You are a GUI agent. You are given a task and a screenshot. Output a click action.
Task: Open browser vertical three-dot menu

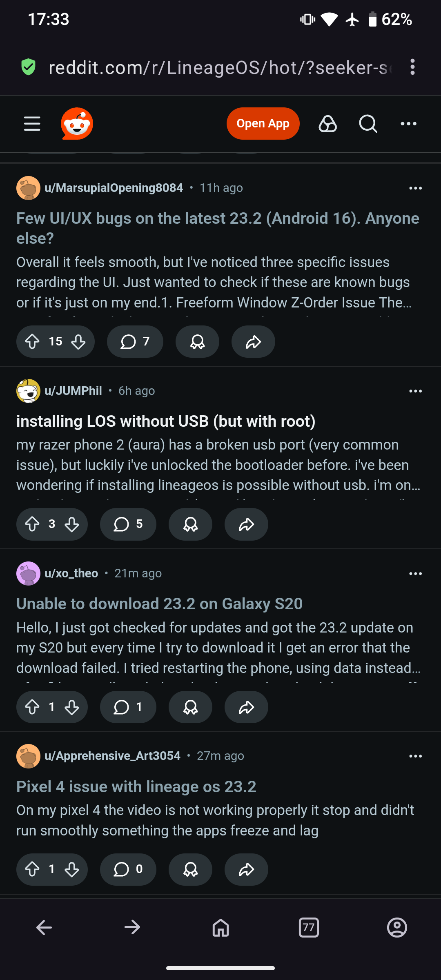413,67
